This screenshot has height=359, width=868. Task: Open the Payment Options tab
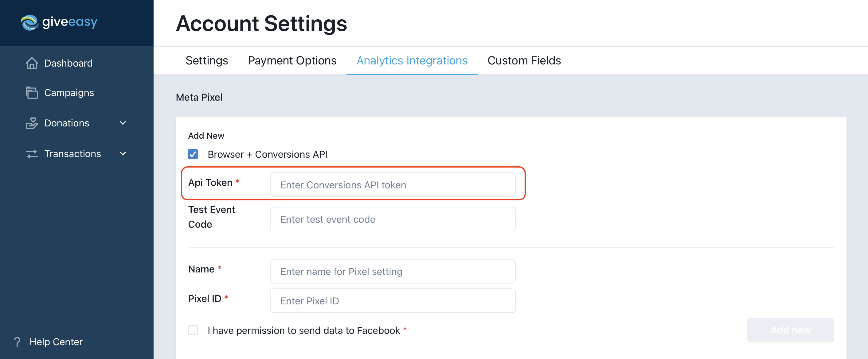[292, 61]
